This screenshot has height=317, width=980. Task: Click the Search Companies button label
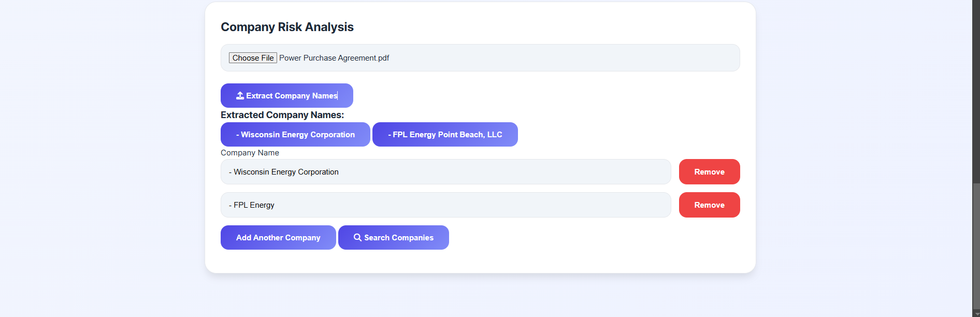399,238
